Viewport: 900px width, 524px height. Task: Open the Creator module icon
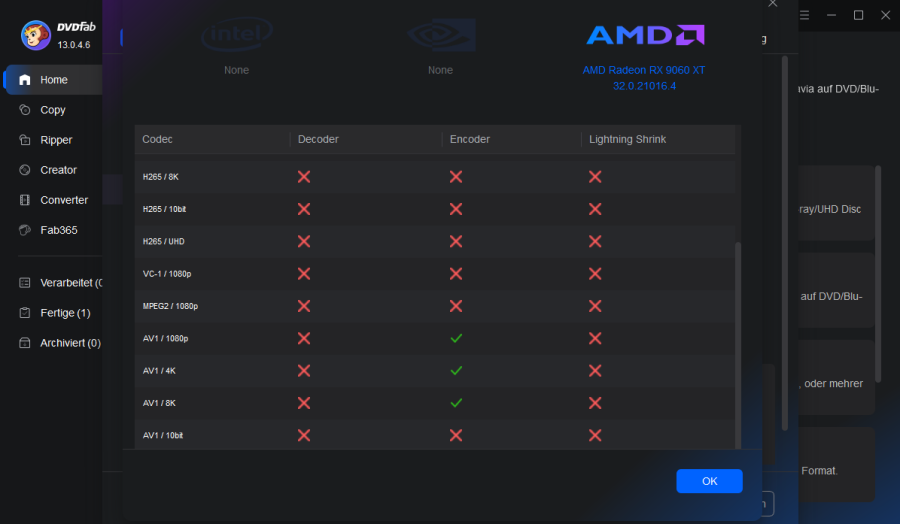(x=25, y=170)
